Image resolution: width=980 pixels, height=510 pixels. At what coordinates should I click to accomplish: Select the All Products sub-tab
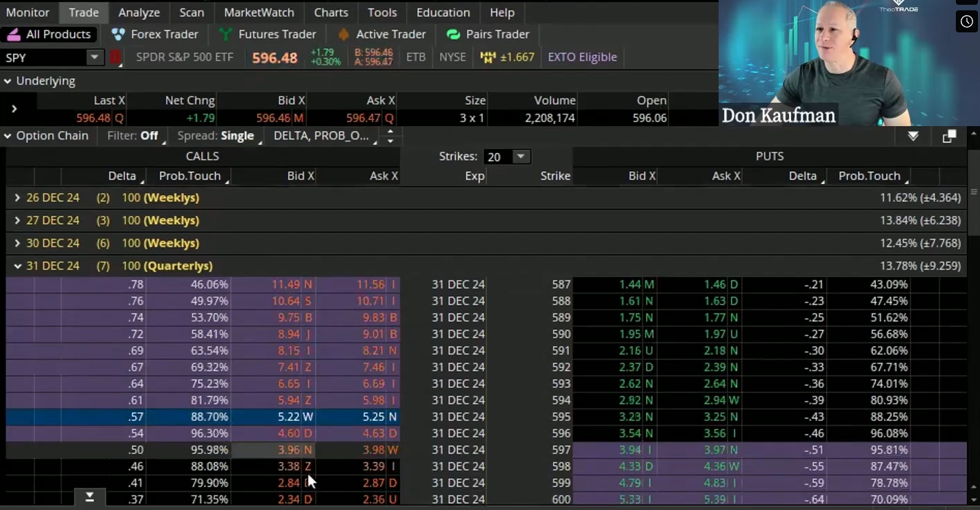pyautogui.click(x=48, y=34)
